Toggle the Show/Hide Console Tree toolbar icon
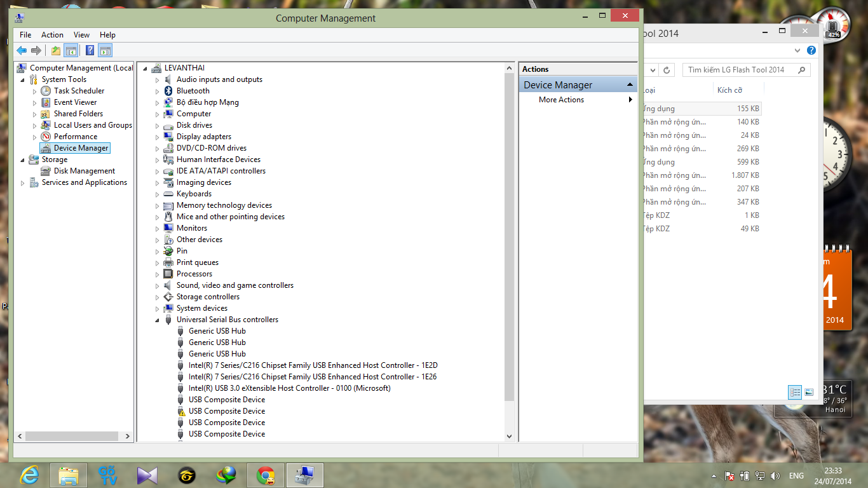Image resolution: width=868 pixels, height=488 pixels. click(x=71, y=51)
